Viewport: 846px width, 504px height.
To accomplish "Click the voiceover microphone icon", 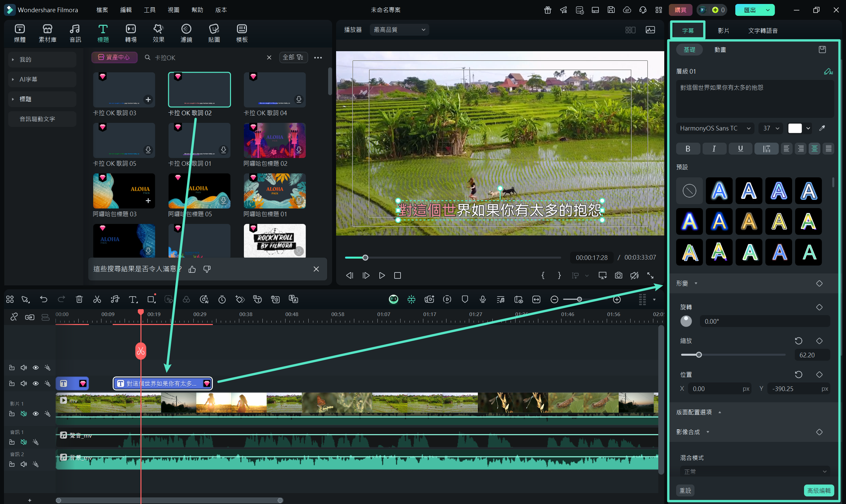I will point(483,299).
